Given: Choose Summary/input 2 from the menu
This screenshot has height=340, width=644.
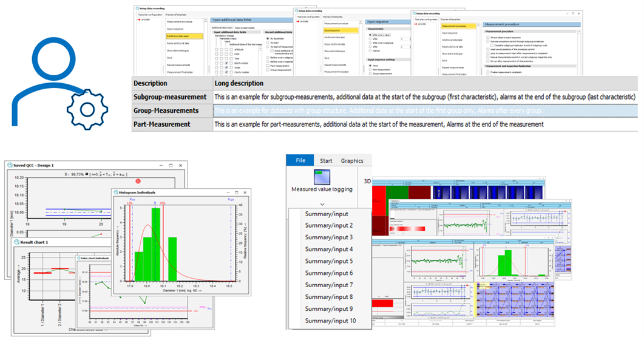Looking at the screenshot, I should tap(328, 225).
